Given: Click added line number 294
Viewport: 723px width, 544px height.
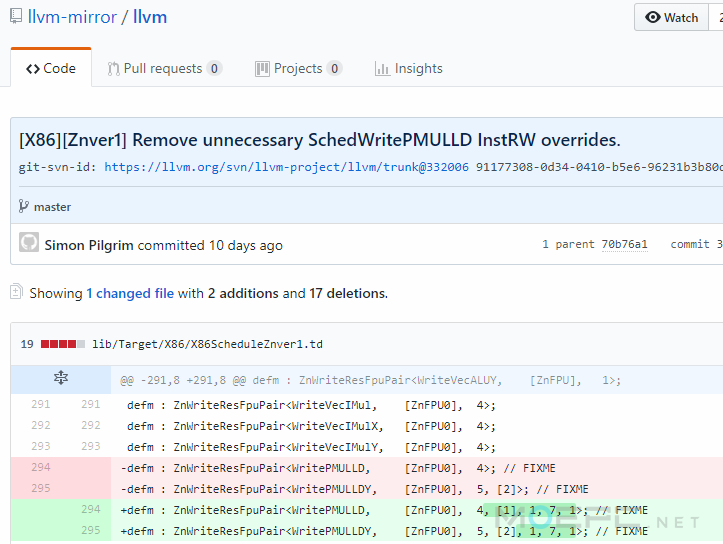Looking at the screenshot, I should [90, 509].
